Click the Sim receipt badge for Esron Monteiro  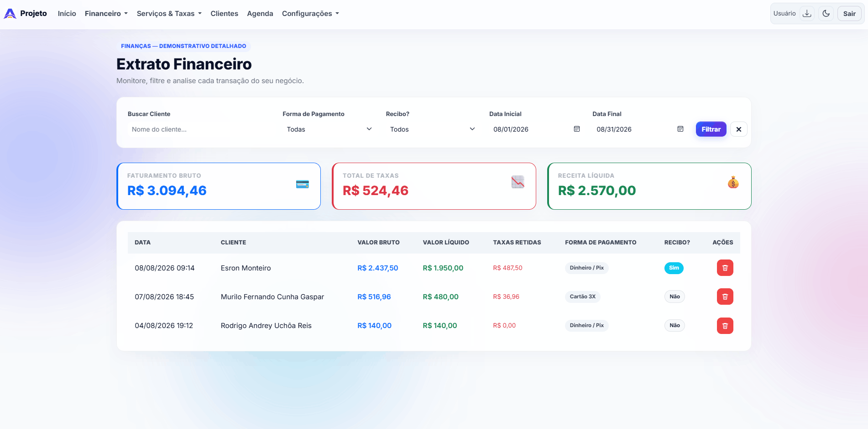click(x=674, y=268)
